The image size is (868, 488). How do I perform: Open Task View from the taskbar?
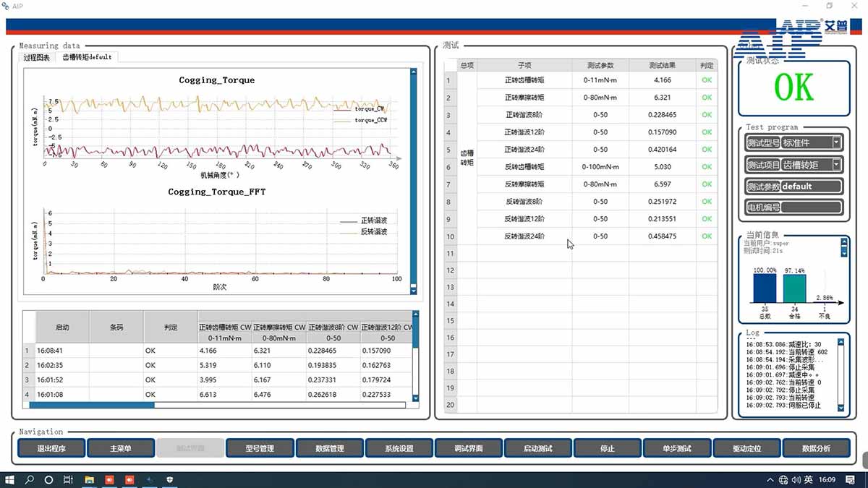coord(68,480)
